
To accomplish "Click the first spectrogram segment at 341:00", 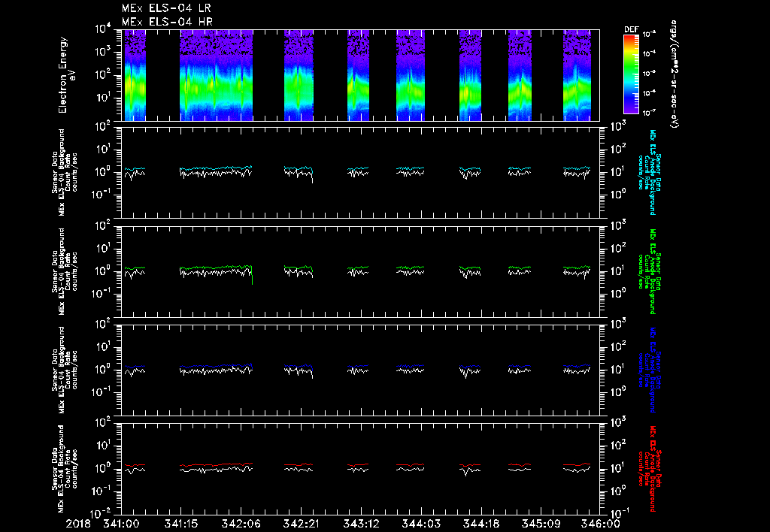I will [x=135, y=75].
